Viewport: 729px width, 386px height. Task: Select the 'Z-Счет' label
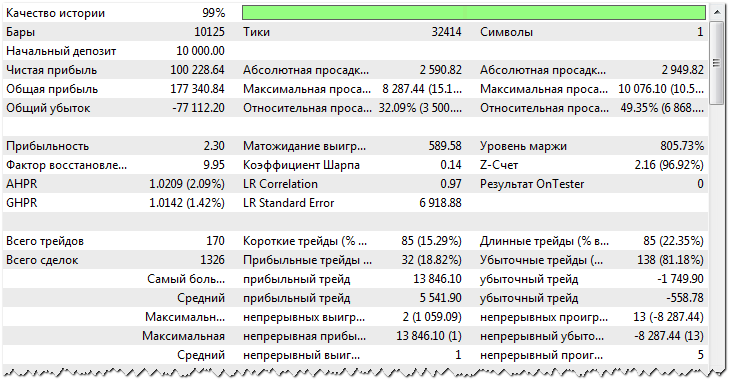click(x=499, y=165)
